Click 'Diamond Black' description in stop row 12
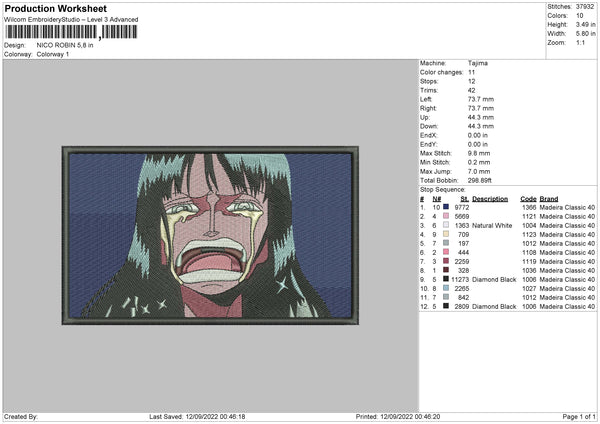Image resolution: width=600 pixels, height=424 pixels. [494, 307]
